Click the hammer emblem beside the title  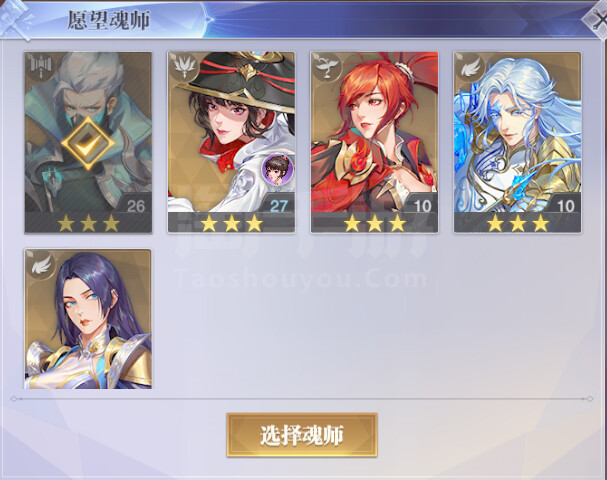(16, 19)
